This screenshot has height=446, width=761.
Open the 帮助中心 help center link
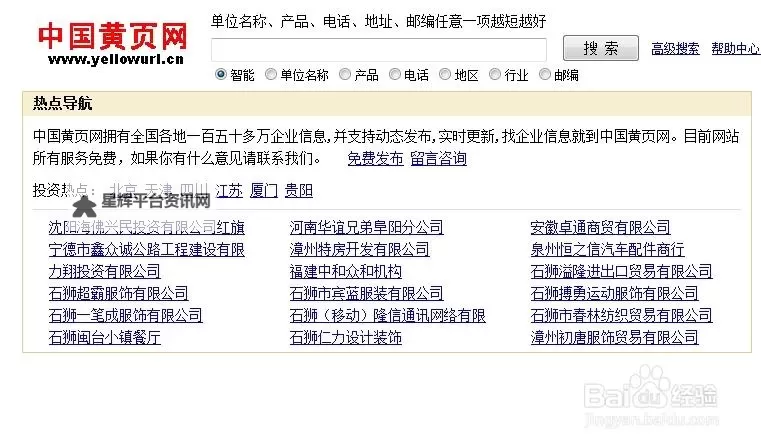pos(735,48)
